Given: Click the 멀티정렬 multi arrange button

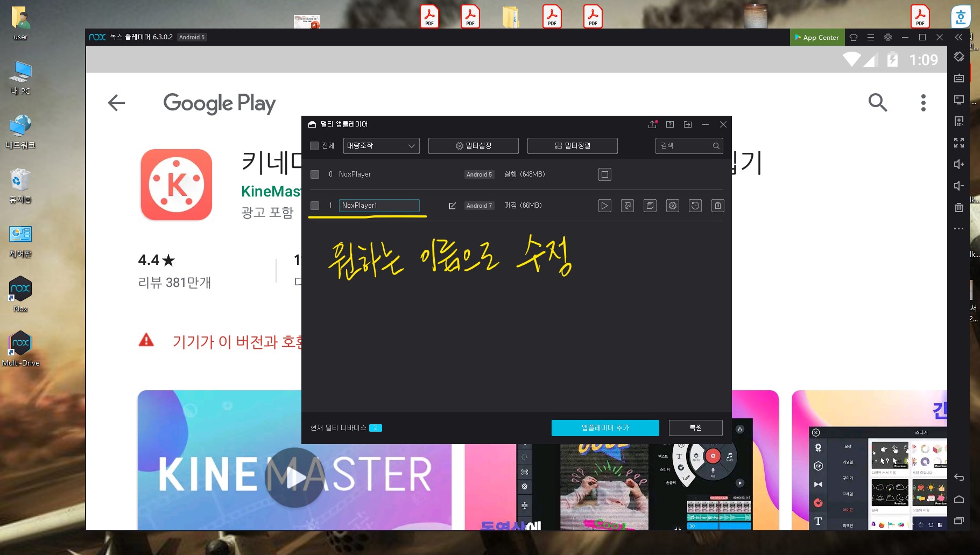Looking at the screenshot, I should click(573, 146).
